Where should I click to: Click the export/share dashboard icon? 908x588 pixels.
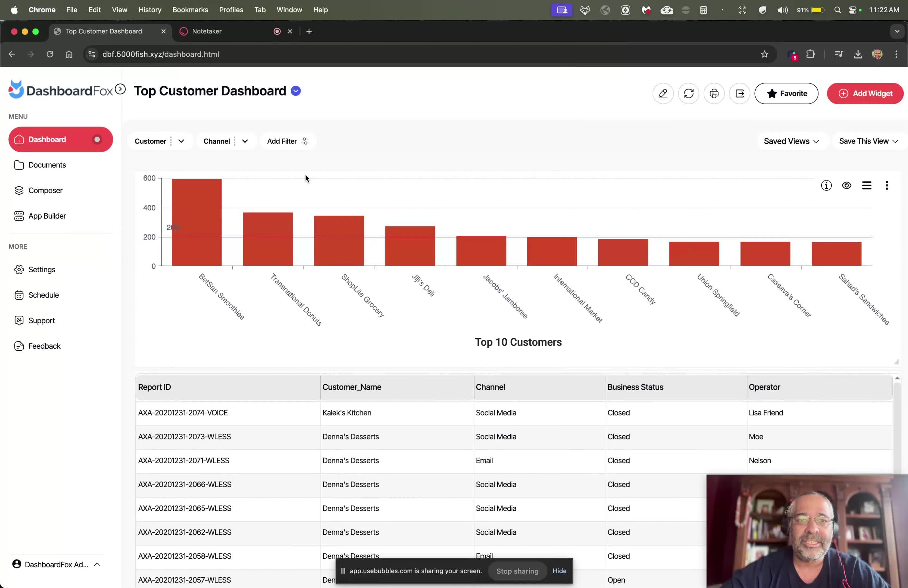(x=739, y=93)
